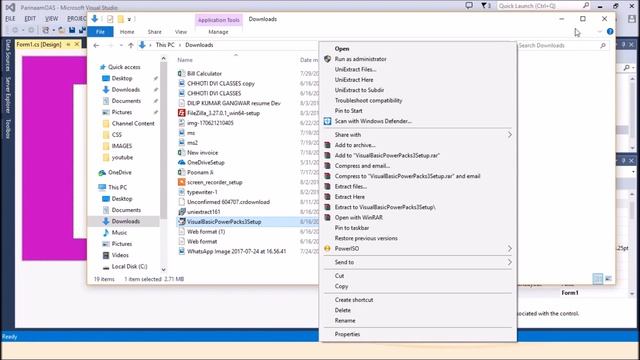Image resolution: width=640 pixels, height=360 pixels.
Task: Choose Pin to Start
Action: pyautogui.click(x=348, y=111)
